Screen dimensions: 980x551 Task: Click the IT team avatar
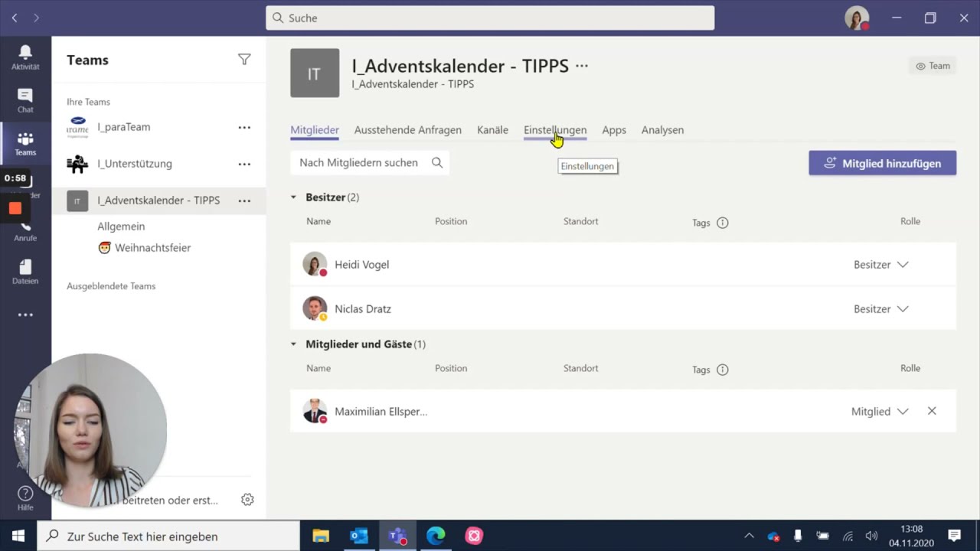point(315,73)
